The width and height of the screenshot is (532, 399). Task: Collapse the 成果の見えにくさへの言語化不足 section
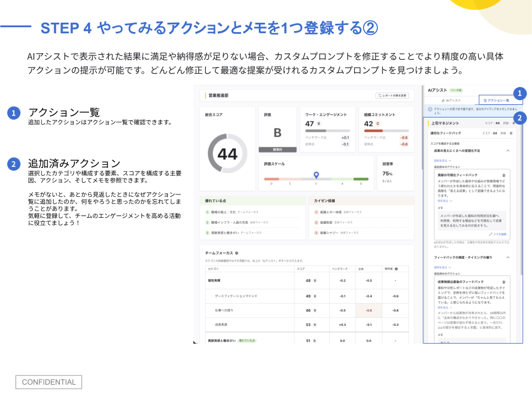508,151
